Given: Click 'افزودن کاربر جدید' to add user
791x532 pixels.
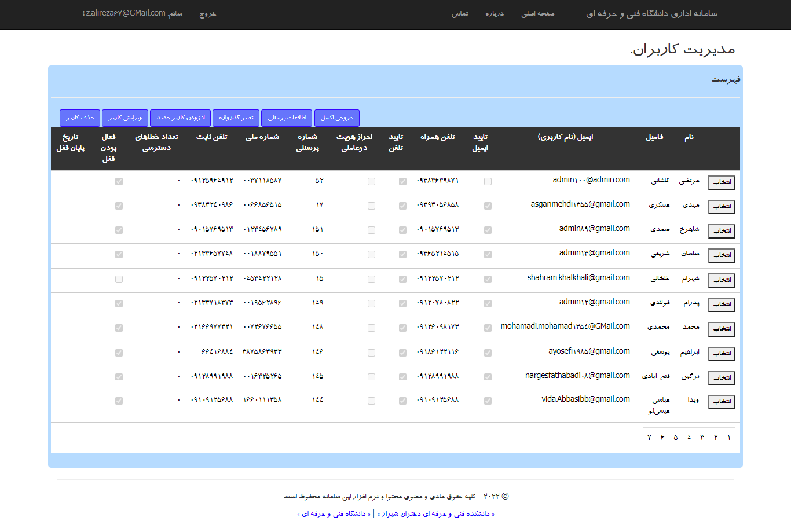Looking at the screenshot, I should tap(181, 118).
